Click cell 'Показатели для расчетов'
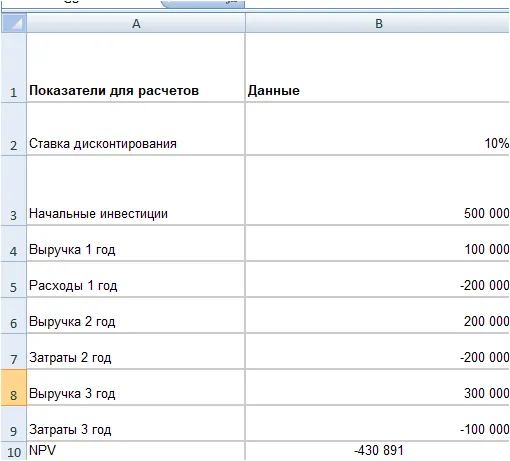 [136, 67]
